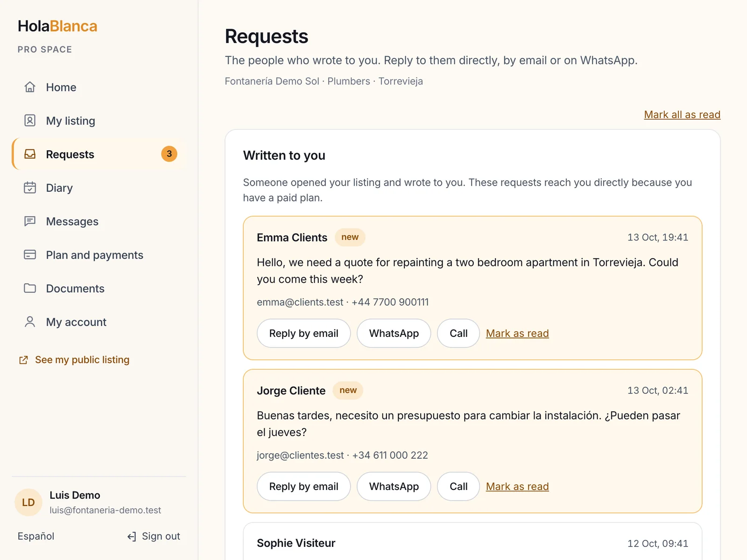Click the external link icon beside public listing
Screen dimensions: 747x560
[x=23, y=360]
